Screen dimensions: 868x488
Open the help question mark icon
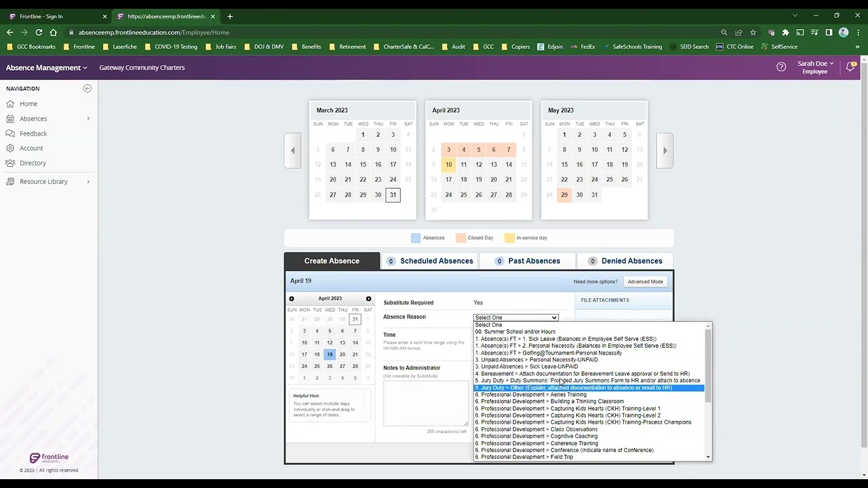(781, 67)
